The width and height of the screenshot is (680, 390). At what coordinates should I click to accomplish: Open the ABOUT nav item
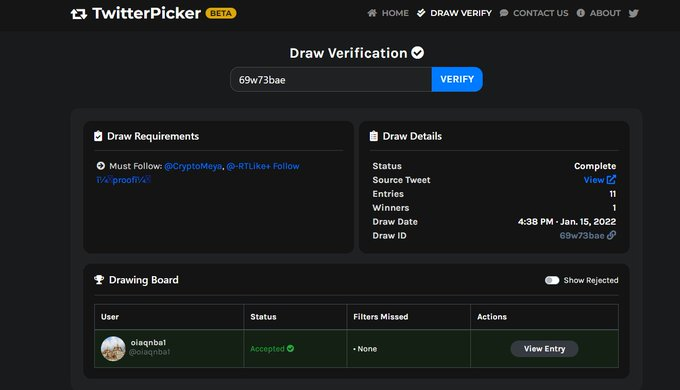click(598, 13)
